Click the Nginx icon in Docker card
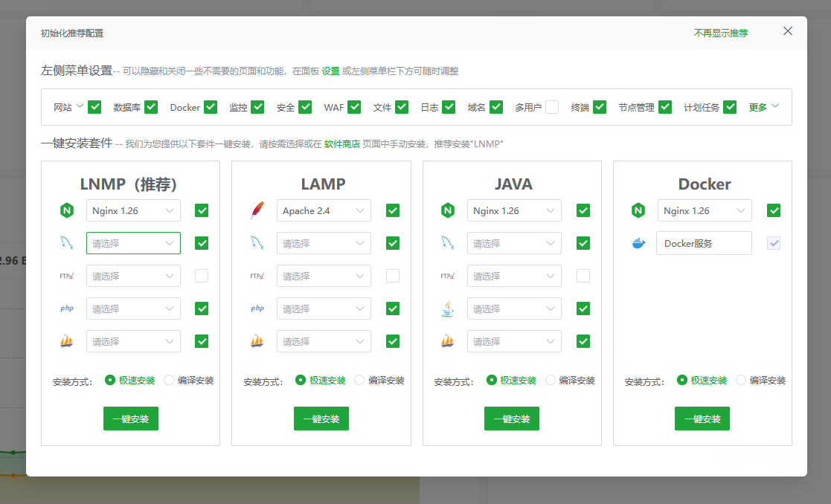This screenshot has height=504, width=831. (638, 210)
